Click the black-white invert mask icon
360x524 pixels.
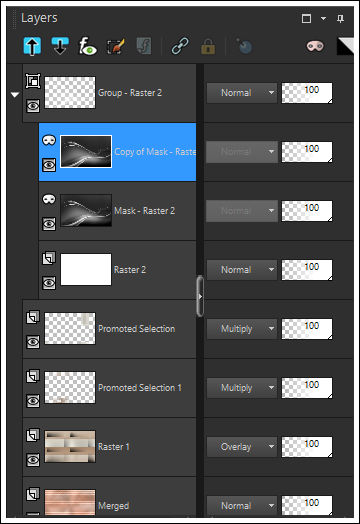(345, 46)
